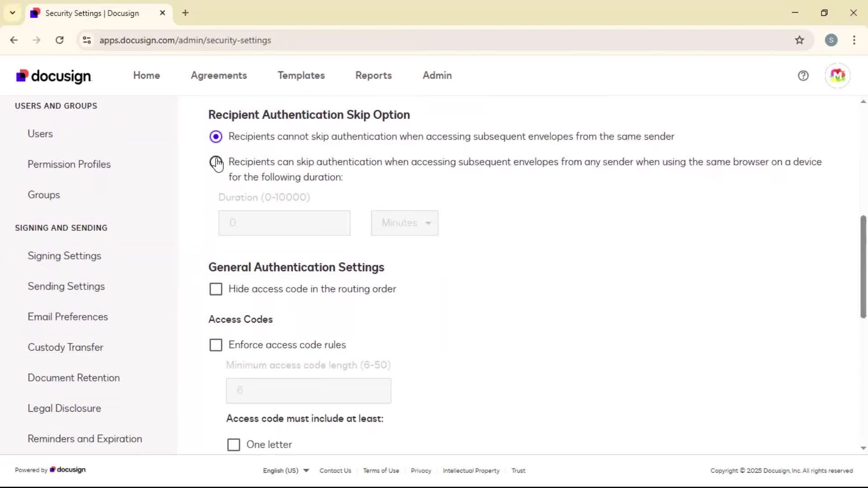Open Contact Us footer link
Viewport: 868px width, 488px height.
pos(335,470)
